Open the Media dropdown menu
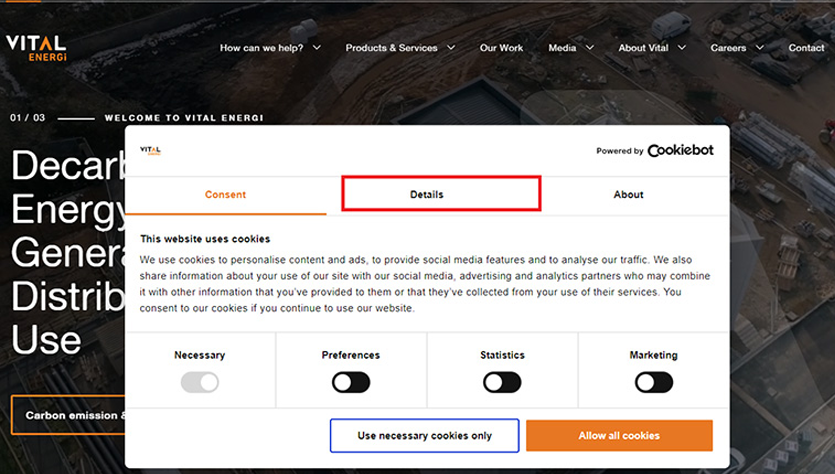835x474 pixels. coord(570,48)
